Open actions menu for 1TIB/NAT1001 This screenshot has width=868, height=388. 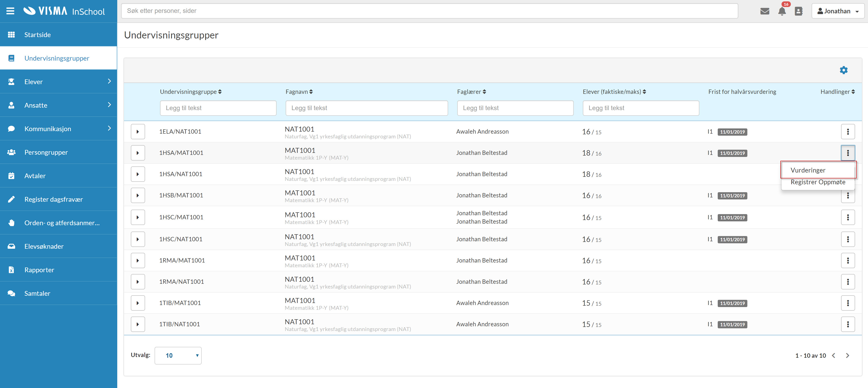pyautogui.click(x=848, y=324)
